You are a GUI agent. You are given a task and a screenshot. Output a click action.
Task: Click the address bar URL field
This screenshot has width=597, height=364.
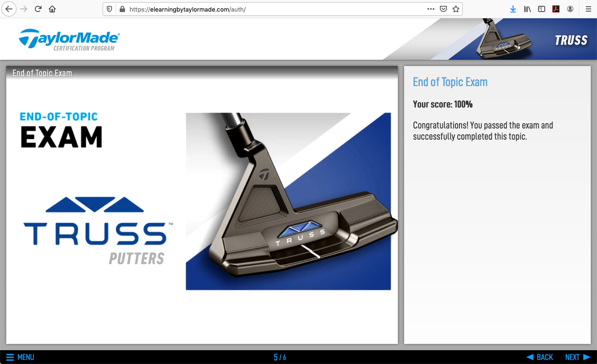coord(268,9)
